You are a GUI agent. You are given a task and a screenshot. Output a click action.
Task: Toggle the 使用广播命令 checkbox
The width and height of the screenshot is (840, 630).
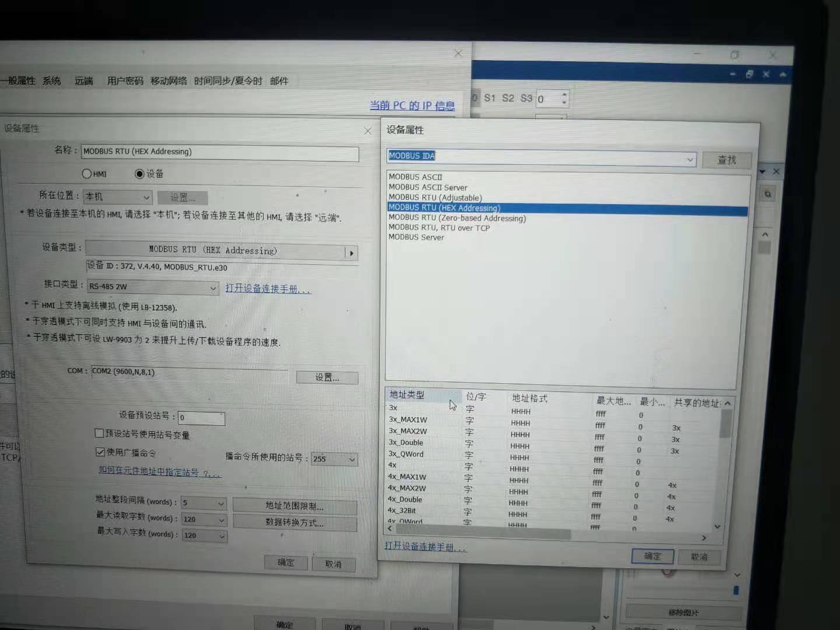click(x=100, y=452)
